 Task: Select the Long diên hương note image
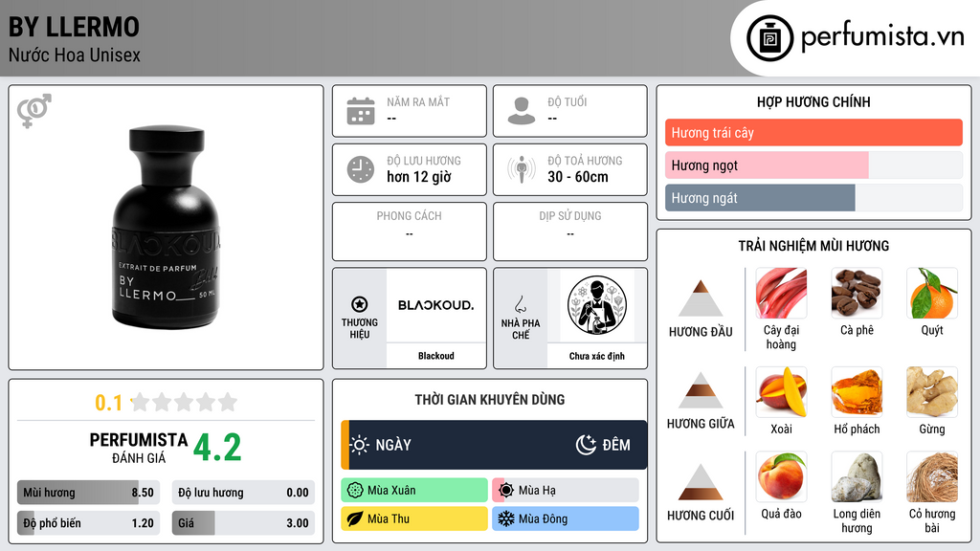[857, 476]
